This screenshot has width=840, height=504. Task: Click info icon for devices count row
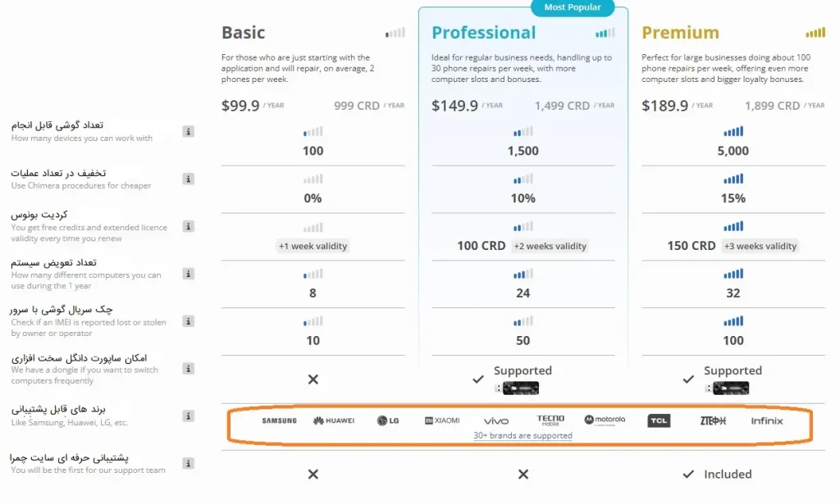pyautogui.click(x=188, y=131)
